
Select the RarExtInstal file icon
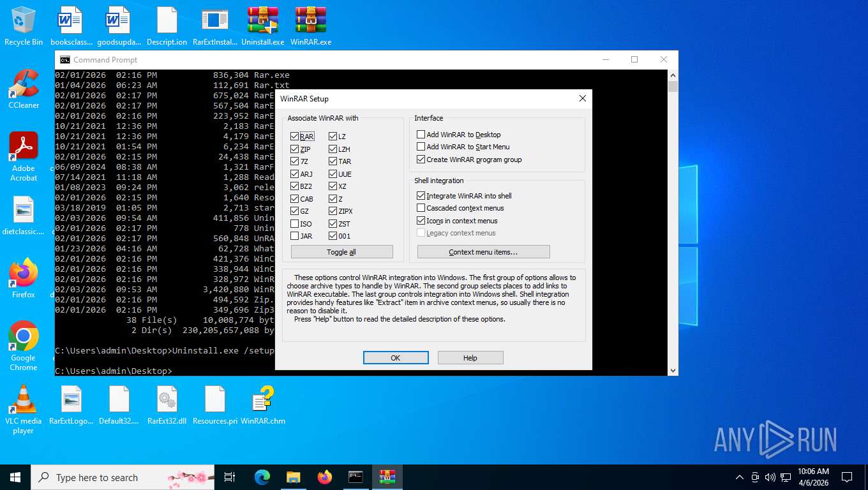[x=214, y=26]
